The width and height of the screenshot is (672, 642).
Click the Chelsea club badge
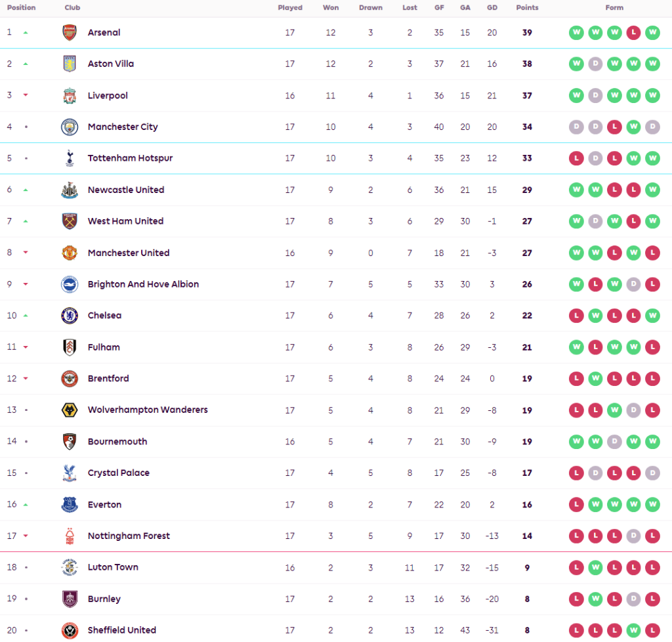[70, 316]
